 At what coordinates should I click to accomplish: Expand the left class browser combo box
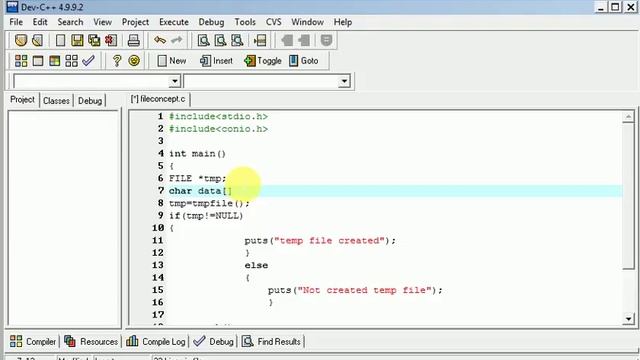coord(175,81)
